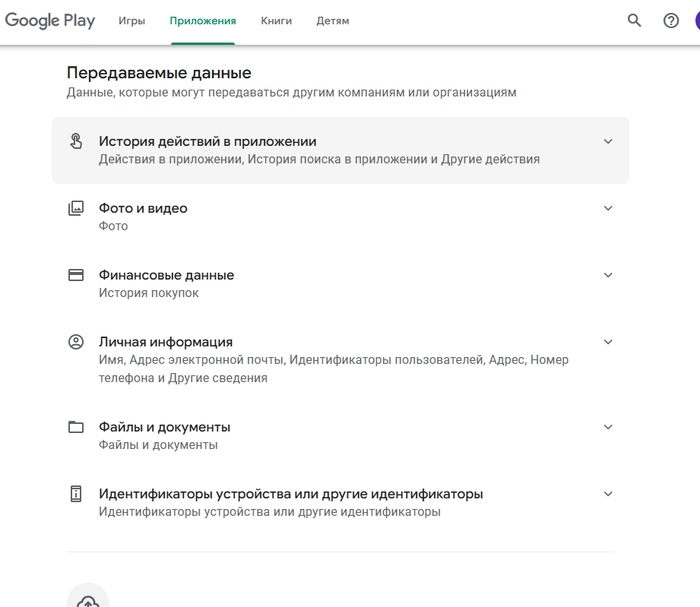Open the help question mark icon
The image size is (700, 607).
point(671,20)
